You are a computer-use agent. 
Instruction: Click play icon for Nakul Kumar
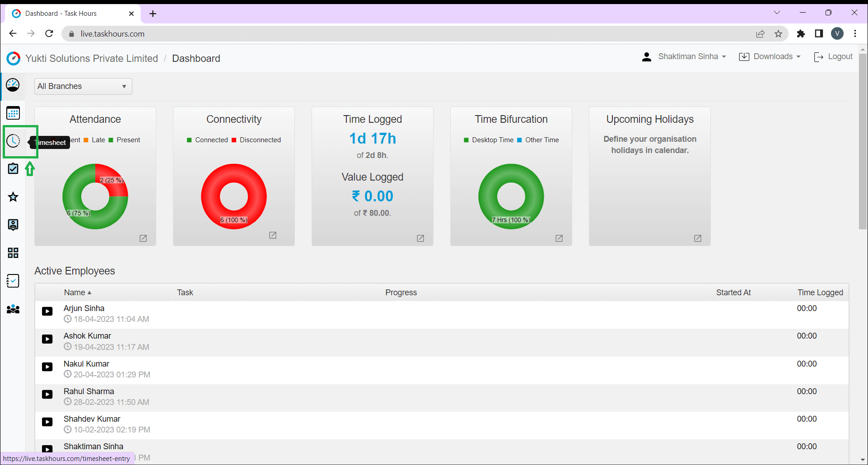pyautogui.click(x=47, y=367)
